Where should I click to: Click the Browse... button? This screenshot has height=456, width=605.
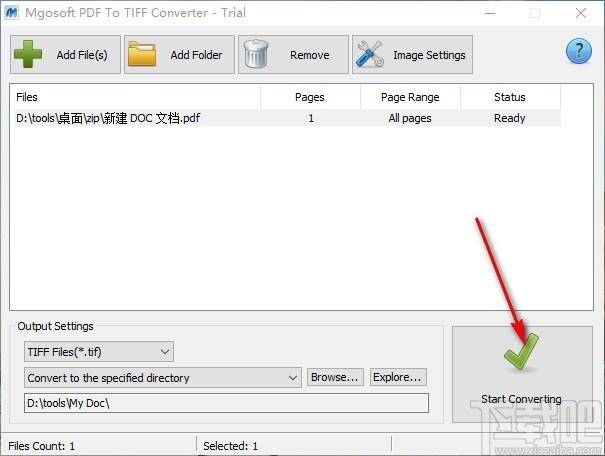[335, 377]
